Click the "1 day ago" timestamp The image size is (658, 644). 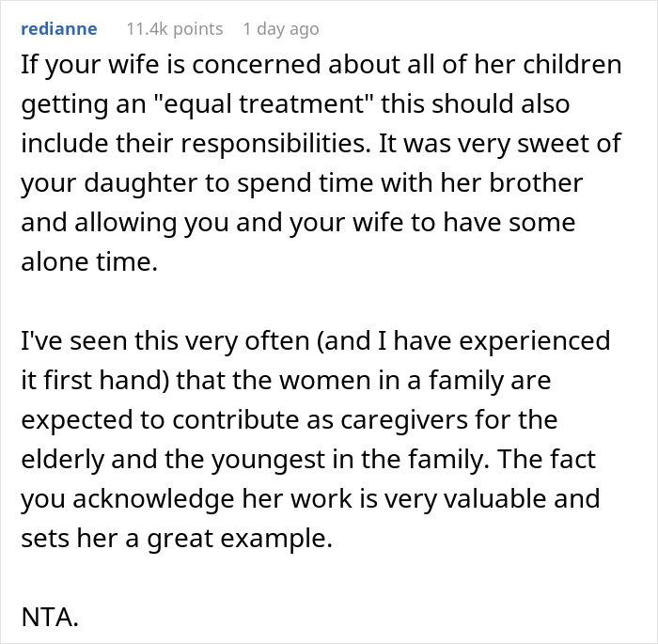point(281,29)
